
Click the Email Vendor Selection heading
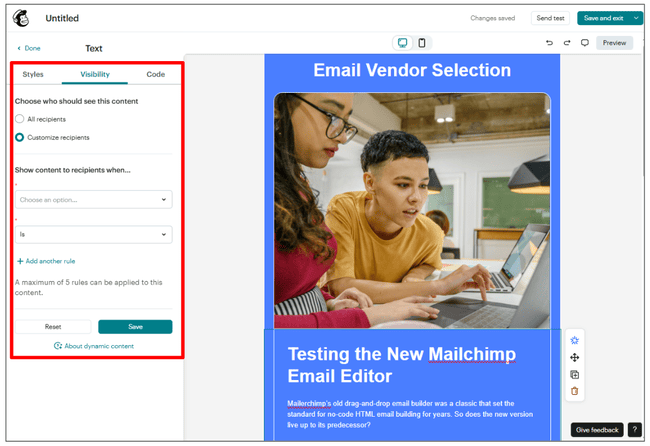tap(412, 70)
